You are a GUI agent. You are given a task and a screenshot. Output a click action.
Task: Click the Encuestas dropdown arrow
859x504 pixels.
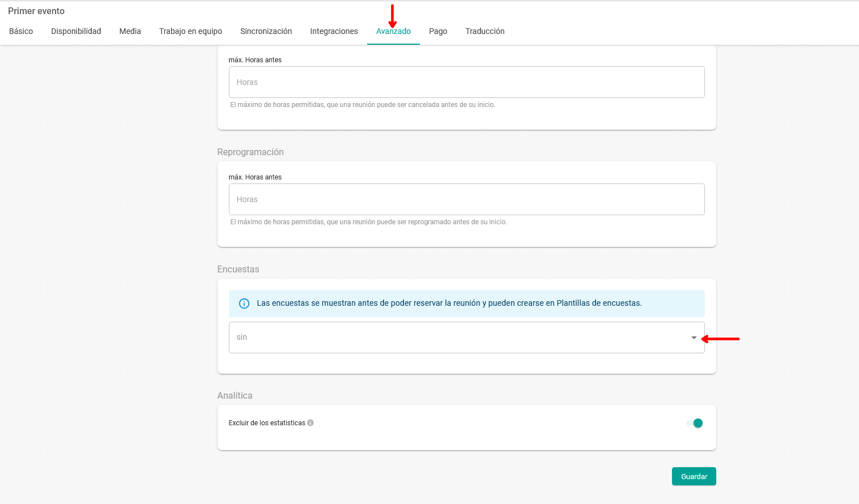pos(694,338)
